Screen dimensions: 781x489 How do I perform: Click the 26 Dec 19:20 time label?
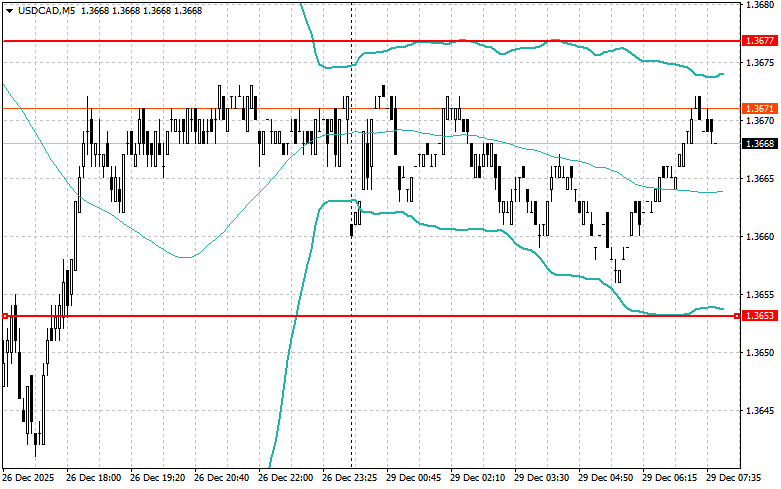157,478
